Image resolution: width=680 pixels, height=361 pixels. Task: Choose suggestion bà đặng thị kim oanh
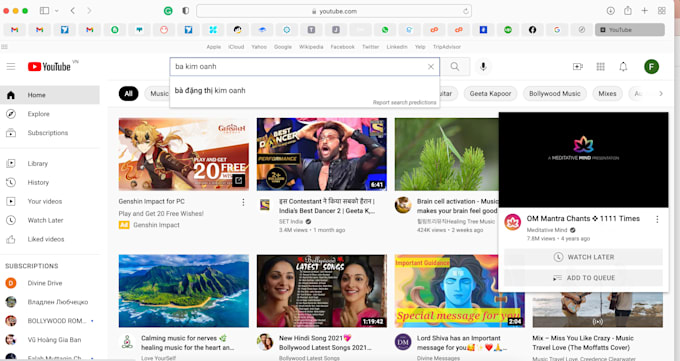click(x=304, y=90)
